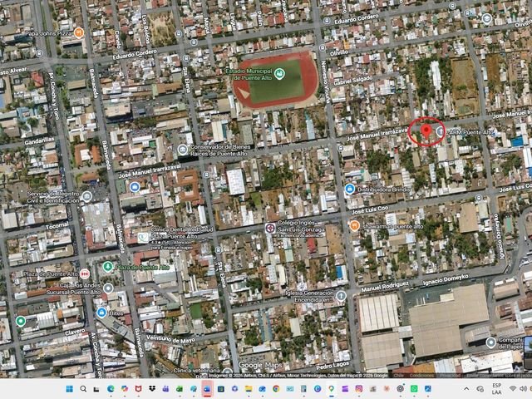This screenshot has height=399, width=532.
Task: Click the Nemesio Vicuña street label
Action: point(325,82)
